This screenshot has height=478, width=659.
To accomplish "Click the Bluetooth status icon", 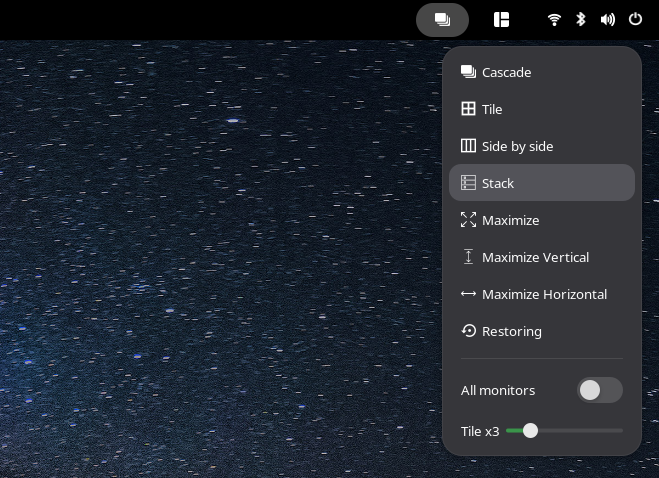I will click(x=581, y=19).
